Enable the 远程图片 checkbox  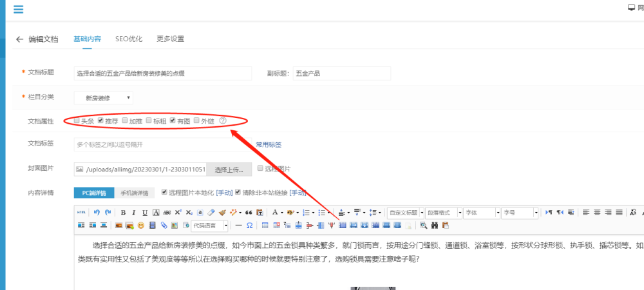click(x=260, y=168)
